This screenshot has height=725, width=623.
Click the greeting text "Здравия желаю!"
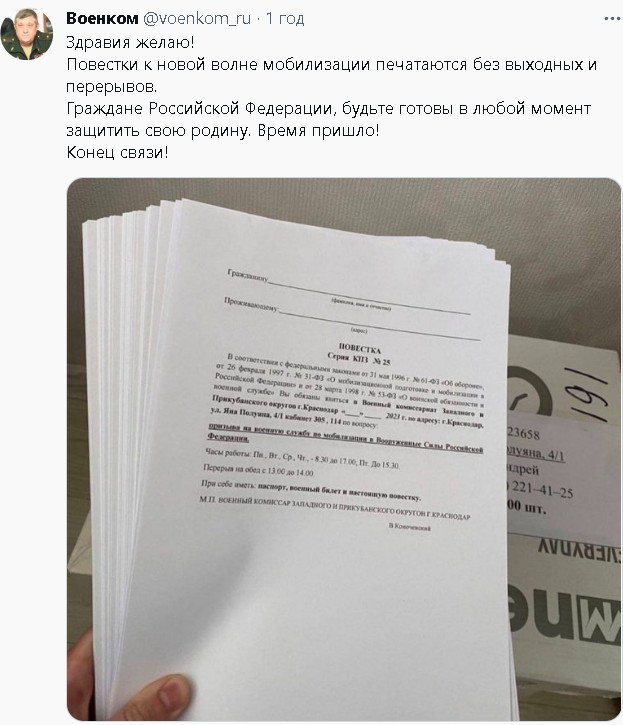tap(130, 42)
